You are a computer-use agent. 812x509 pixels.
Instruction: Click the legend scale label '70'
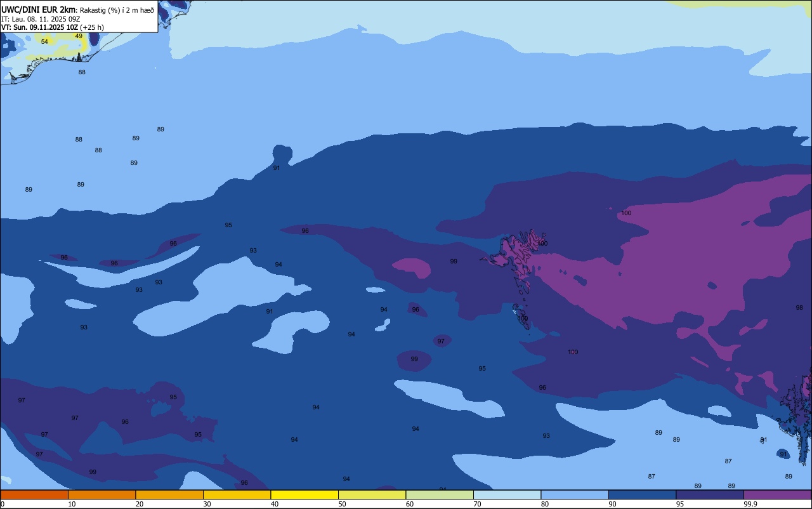477,504
